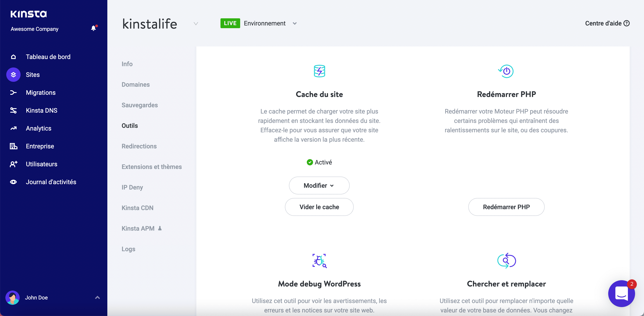Image resolution: width=644 pixels, height=316 pixels.
Task: Expand the kinstalife site selector
Action: [x=195, y=24]
